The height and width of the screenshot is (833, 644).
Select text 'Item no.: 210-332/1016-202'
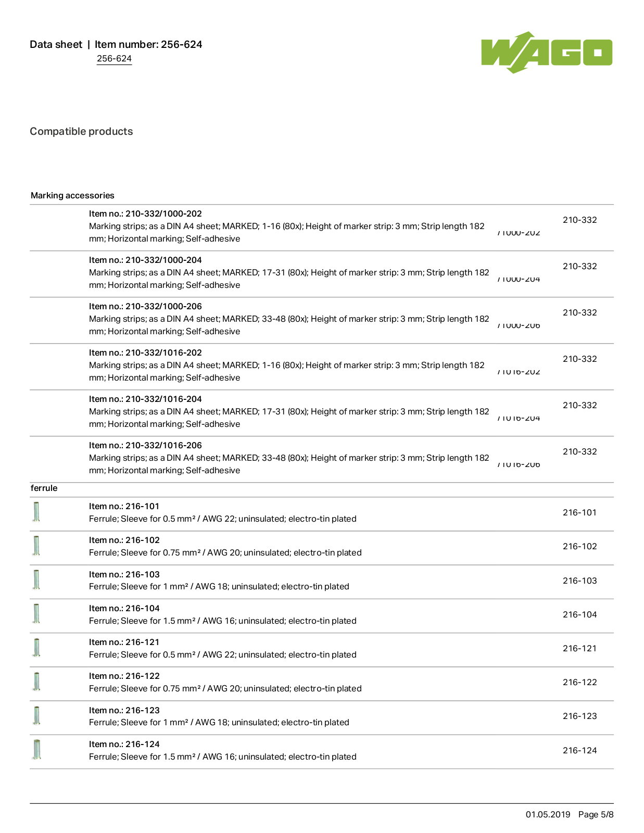tap(145, 352)
